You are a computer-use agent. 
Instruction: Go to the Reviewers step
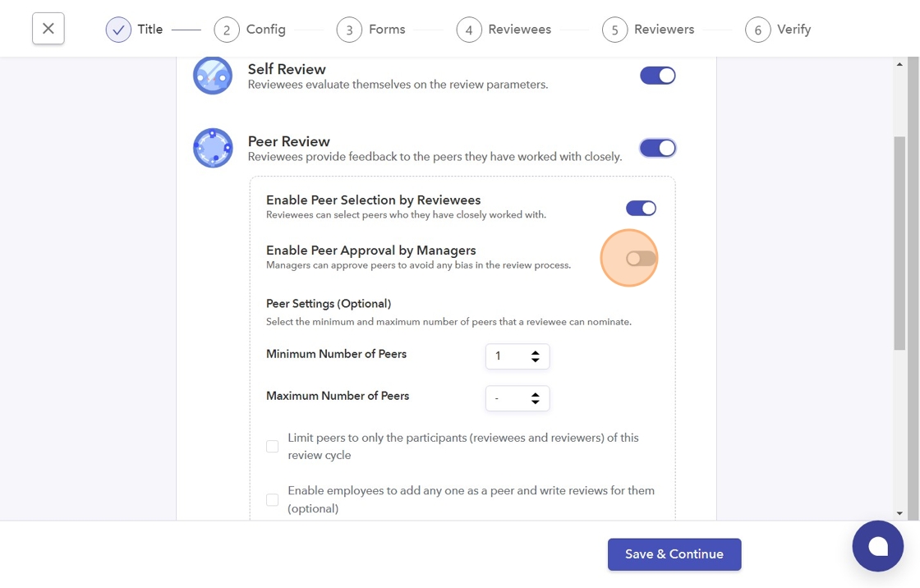664,30
